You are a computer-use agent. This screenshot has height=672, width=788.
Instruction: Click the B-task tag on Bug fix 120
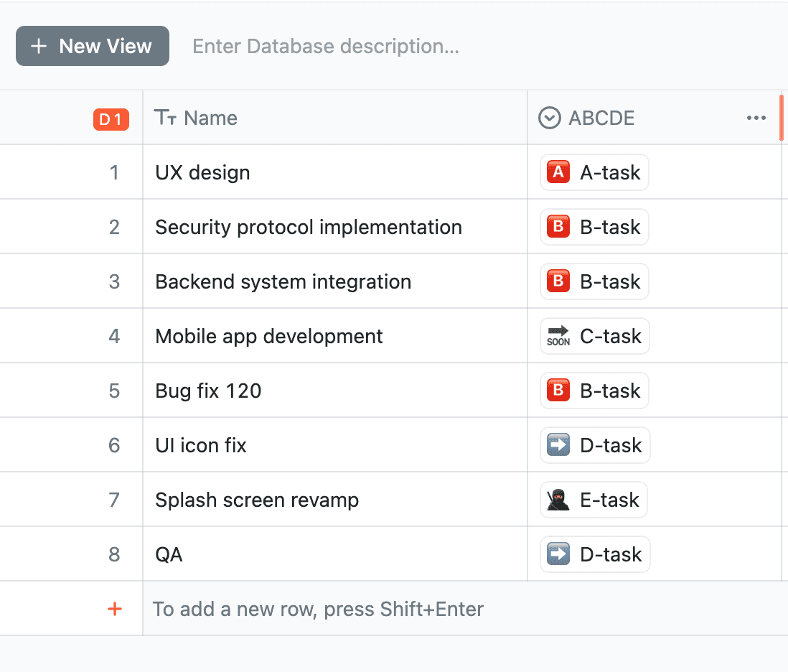click(x=594, y=391)
